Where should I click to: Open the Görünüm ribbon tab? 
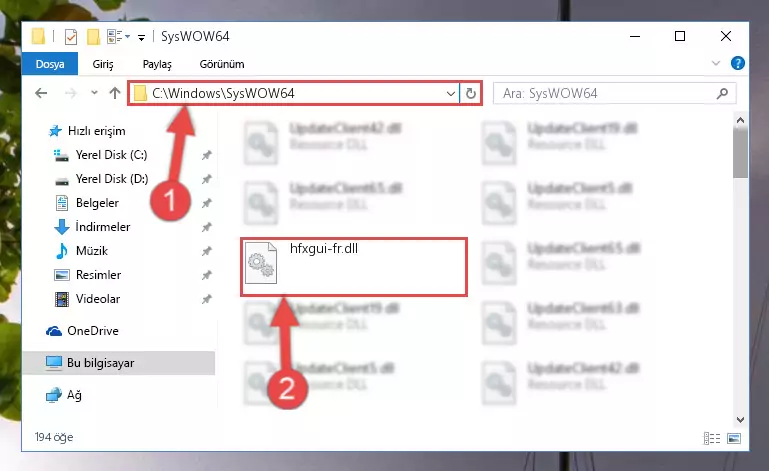[x=222, y=64]
